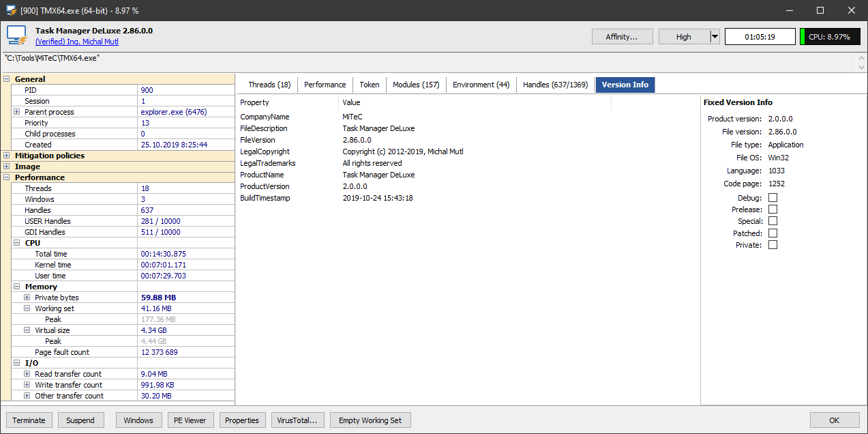The height and width of the screenshot is (434, 868).
Task: Expand the Parent process row
Action: pyautogui.click(x=16, y=112)
